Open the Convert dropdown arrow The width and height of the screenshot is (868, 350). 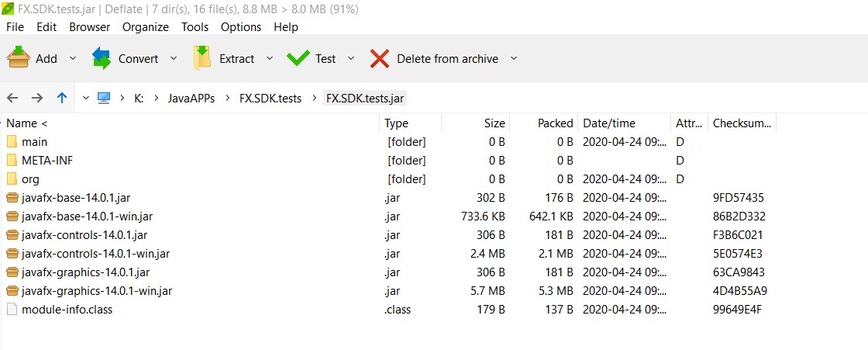point(174,58)
